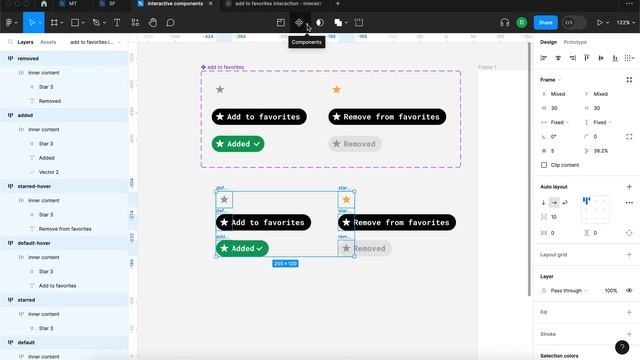Switch to the Layers tab
The height and width of the screenshot is (360, 640).
coord(25,42)
